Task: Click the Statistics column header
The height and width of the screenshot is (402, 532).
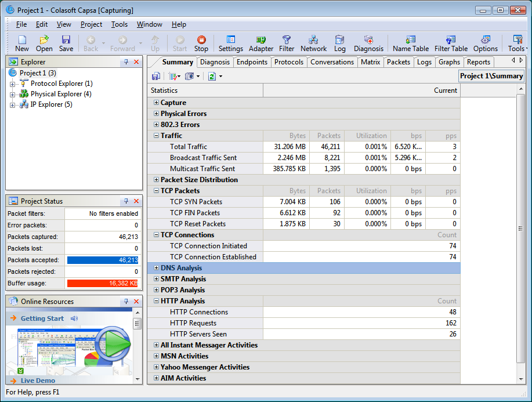Action: (x=205, y=90)
